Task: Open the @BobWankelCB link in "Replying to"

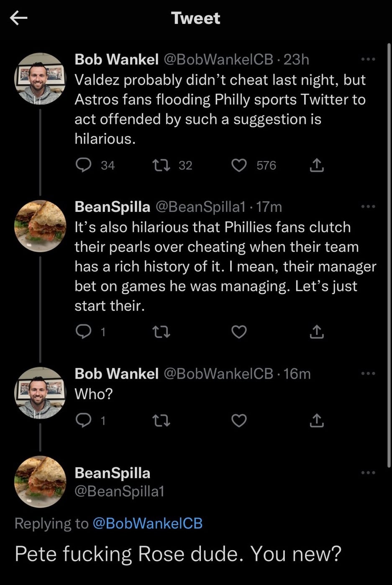Action: (x=147, y=523)
